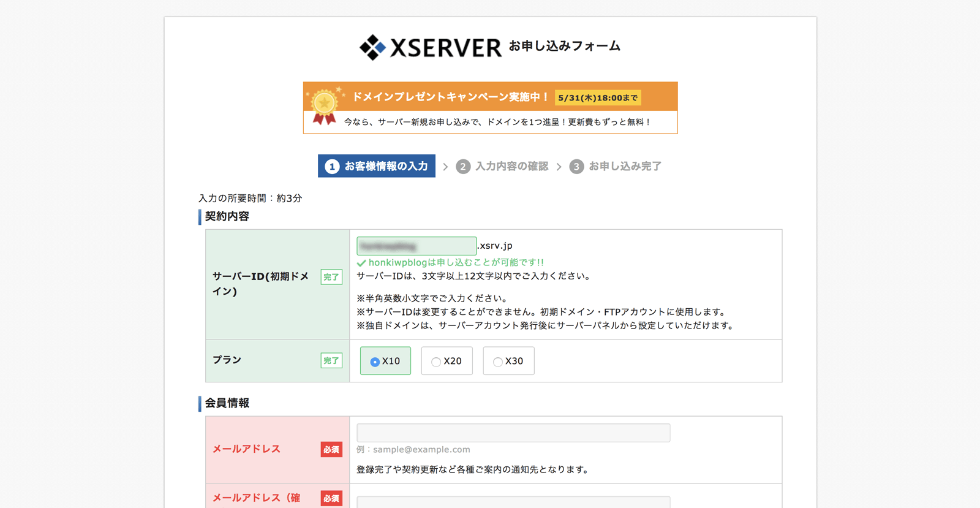
Task: Click the XSERVER wordmark text
Action: click(446, 48)
